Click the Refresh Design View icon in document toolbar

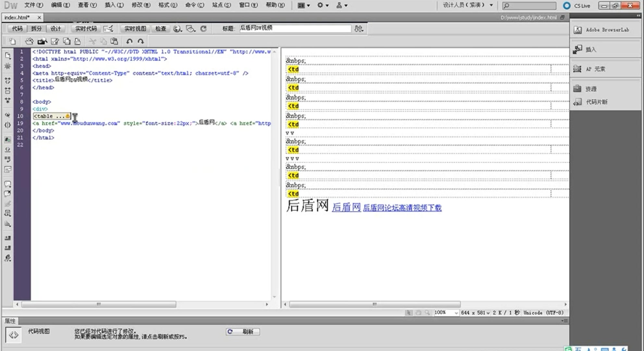click(x=204, y=29)
